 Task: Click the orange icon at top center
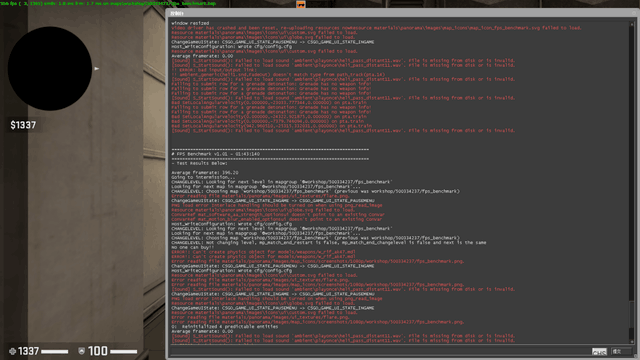coord(301,4)
